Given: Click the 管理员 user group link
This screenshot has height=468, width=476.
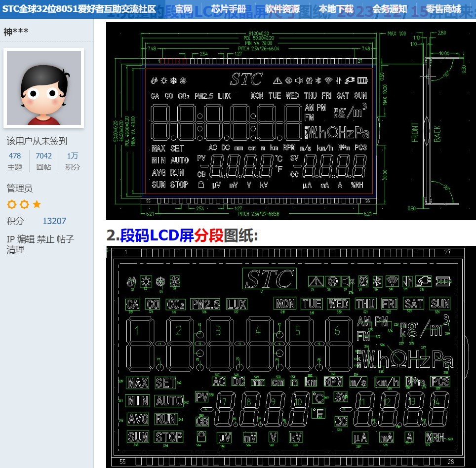Looking at the screenshot, I should [x=19, y=188].
